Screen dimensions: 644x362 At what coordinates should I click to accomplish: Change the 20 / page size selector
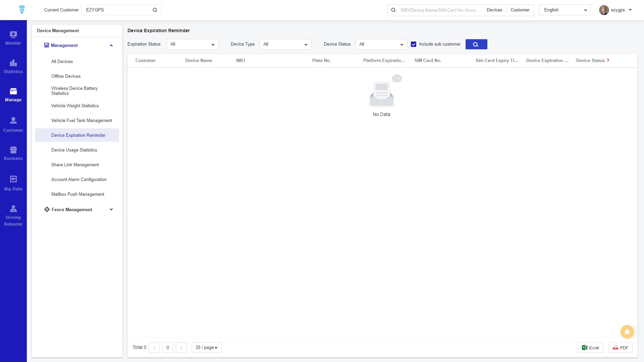click(x=206, y=348)
